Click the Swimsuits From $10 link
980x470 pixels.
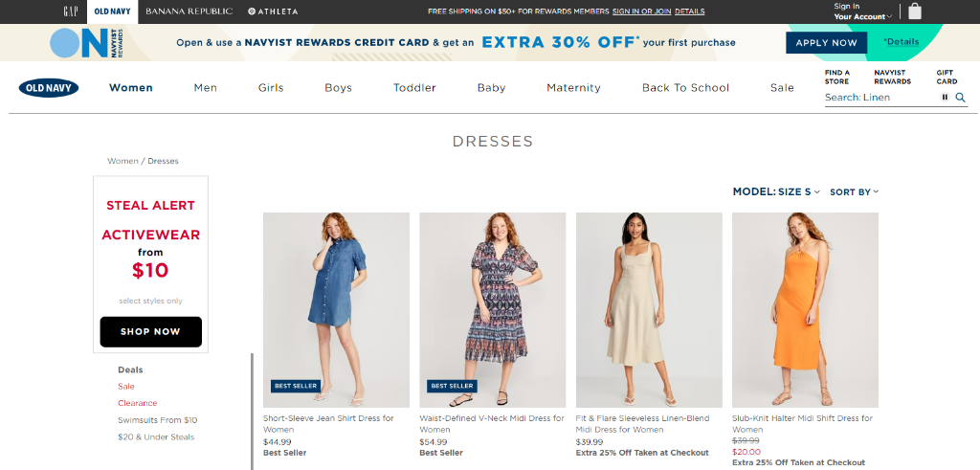158,420
